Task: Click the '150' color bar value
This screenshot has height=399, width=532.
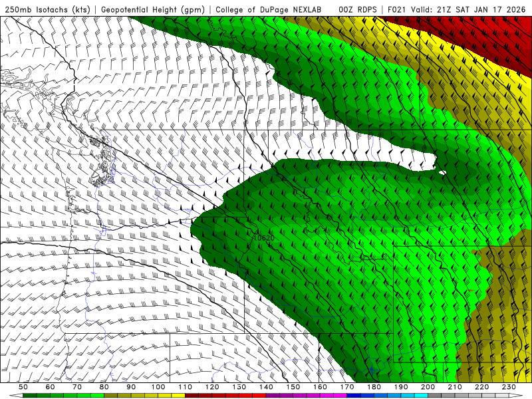Action: (293, 387)
